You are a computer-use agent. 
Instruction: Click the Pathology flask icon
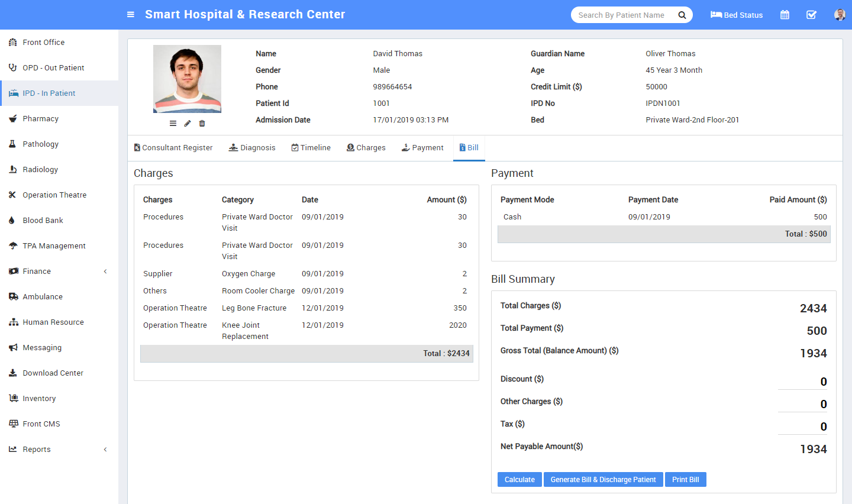tap(12, 144)
